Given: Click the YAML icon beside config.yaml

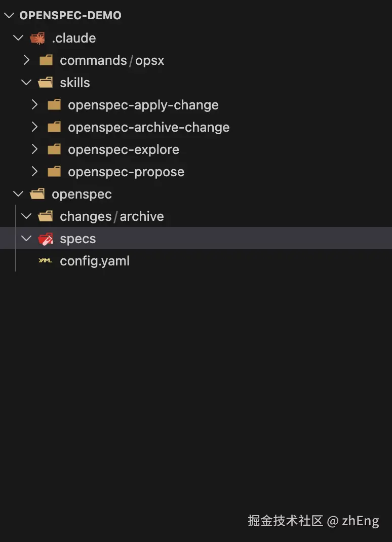Looking at the screenshot, I should pos(46,261).
